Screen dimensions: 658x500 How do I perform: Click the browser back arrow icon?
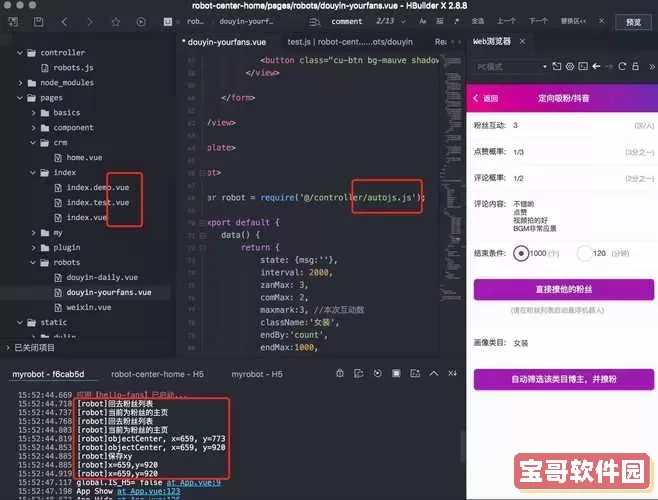coord(596,66)
